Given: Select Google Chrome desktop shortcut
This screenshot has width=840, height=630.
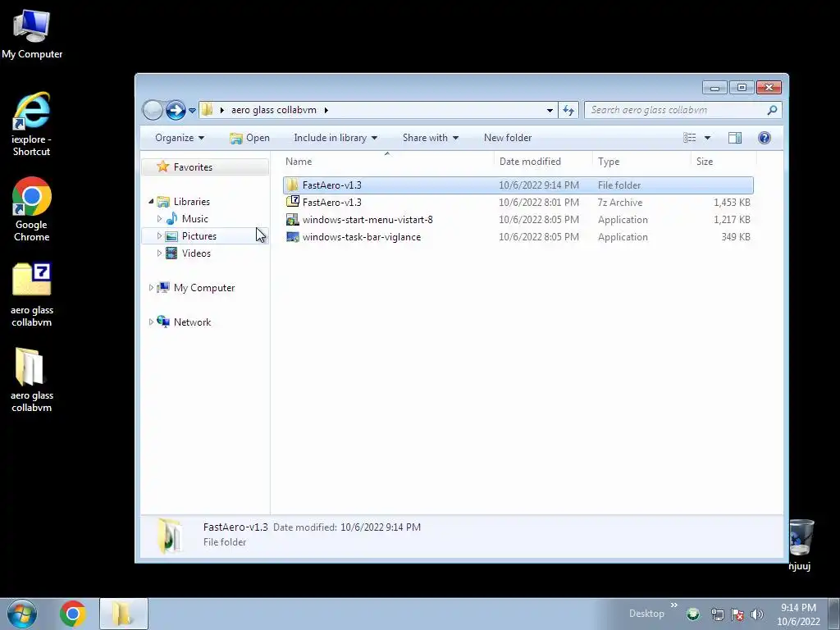Looking at the screenshot, I should click(x=32, y=209).
